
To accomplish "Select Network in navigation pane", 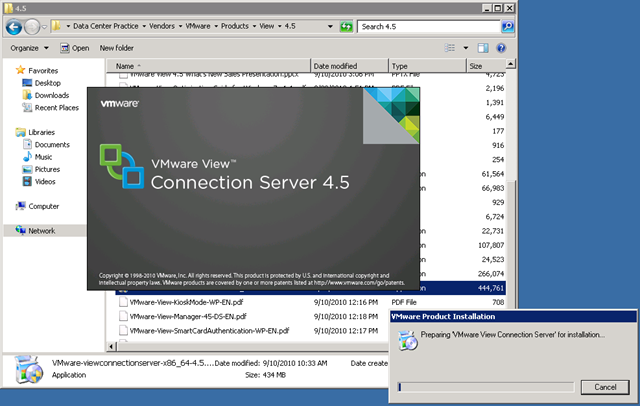I will click(x=36, y=231).
